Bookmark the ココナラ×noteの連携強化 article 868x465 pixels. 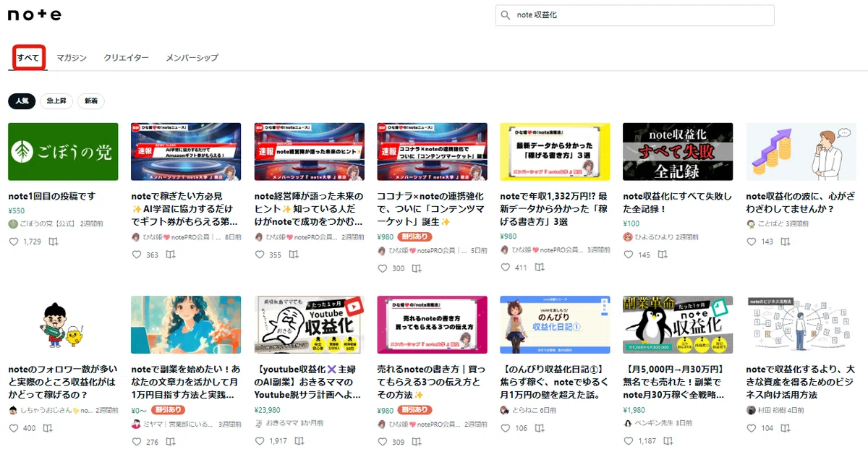point(417,268)
